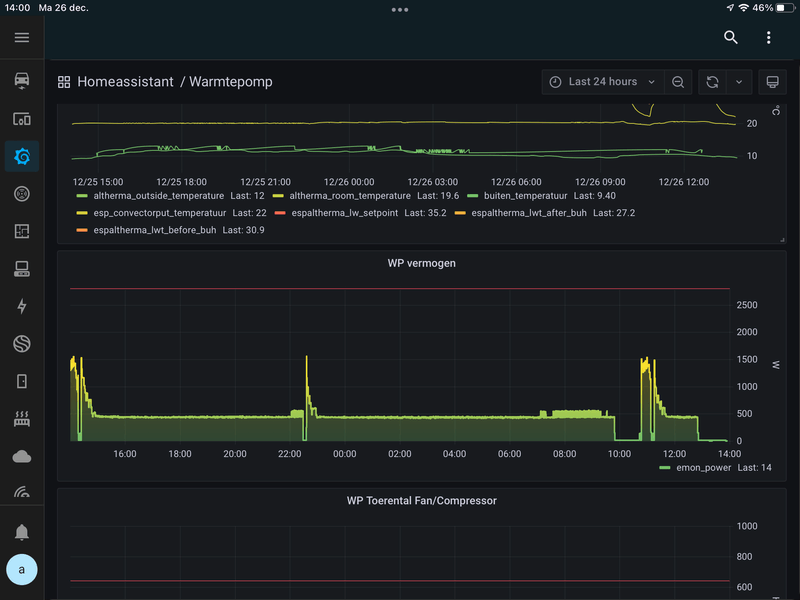The height and width of the screenshot is (600, 800).
Task: Cycle the TV view mode
Action: click(771, 82)
